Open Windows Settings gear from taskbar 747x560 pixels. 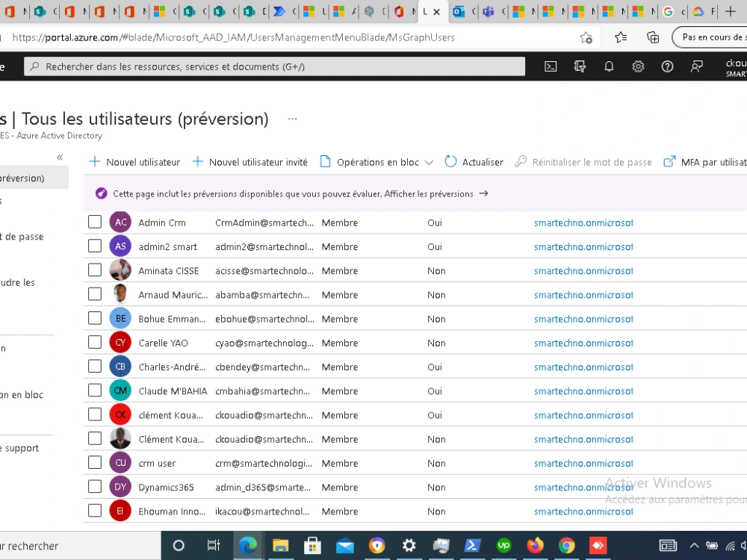tap(409, 545)
